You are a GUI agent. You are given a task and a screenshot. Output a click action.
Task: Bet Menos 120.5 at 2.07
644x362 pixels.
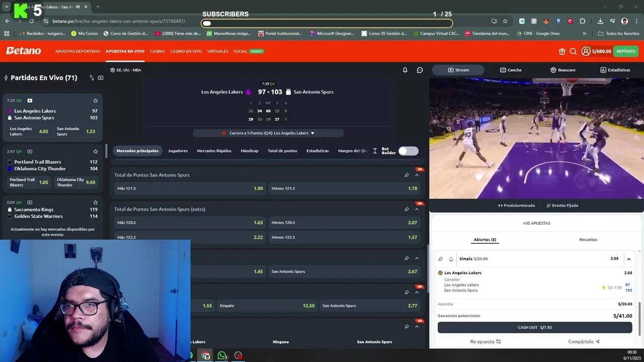coord(344,223)
